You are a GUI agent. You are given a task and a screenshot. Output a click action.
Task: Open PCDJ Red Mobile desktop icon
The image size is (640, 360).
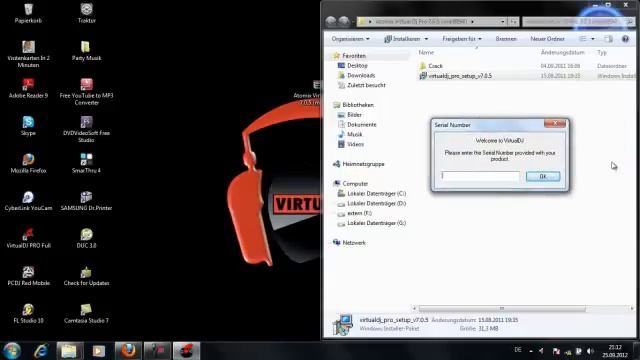point(28,276)
